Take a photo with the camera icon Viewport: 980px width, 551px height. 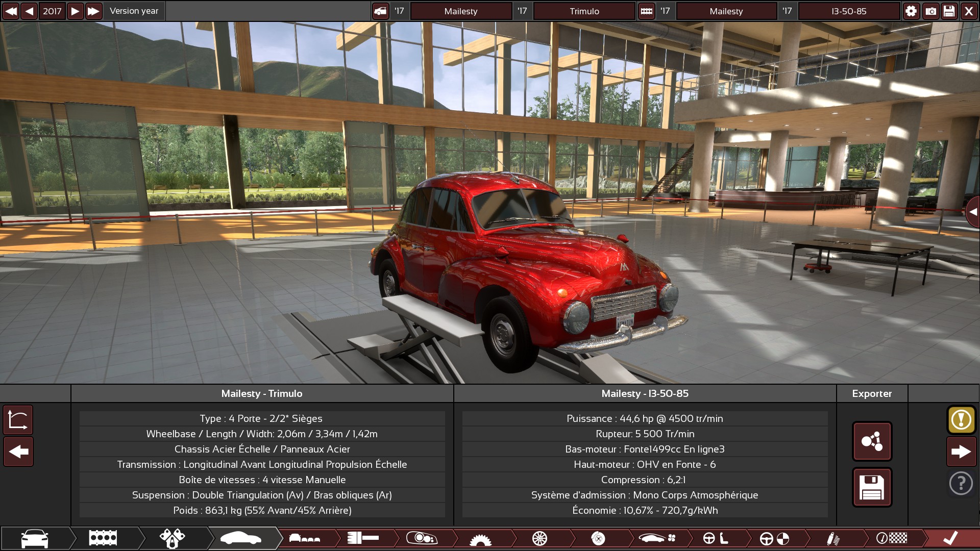[x=930, y=11]
